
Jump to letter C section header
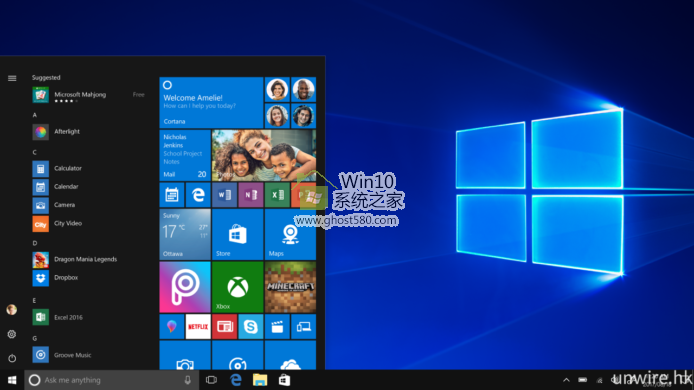[x=35, y=152]
